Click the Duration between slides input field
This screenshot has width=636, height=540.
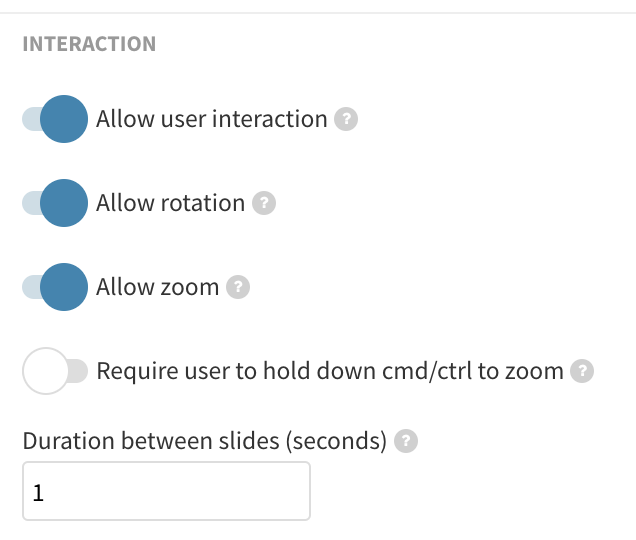(x=166, y=492)
